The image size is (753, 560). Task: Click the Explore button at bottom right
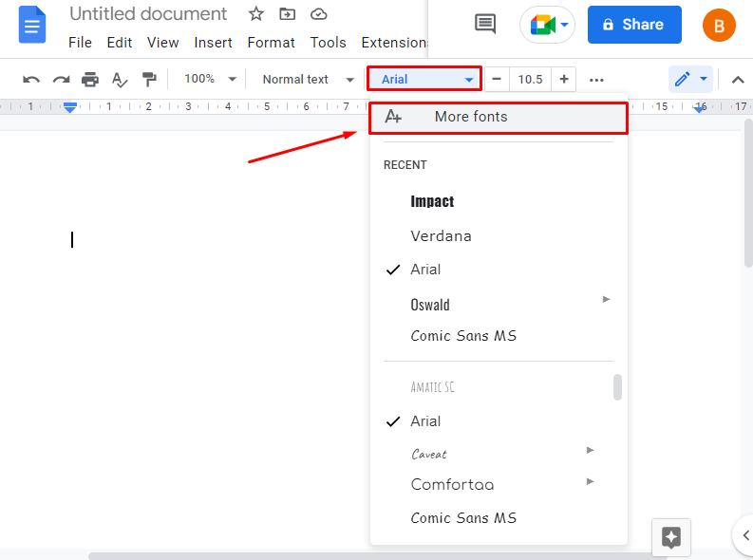click(670, 537)
